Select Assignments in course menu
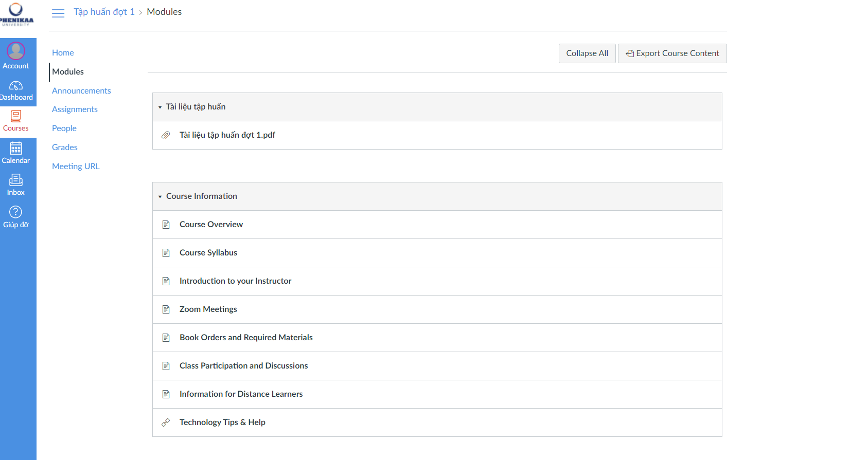The width and height of the screenshot is (868, 460). (75, 109)
